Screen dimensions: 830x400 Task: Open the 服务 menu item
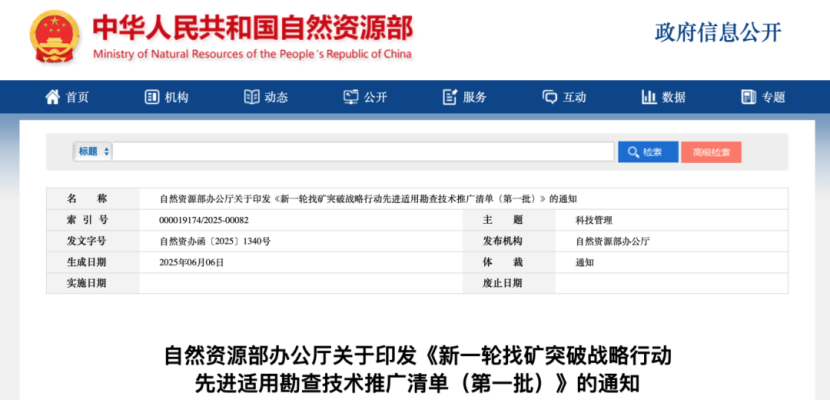(475, 97)
